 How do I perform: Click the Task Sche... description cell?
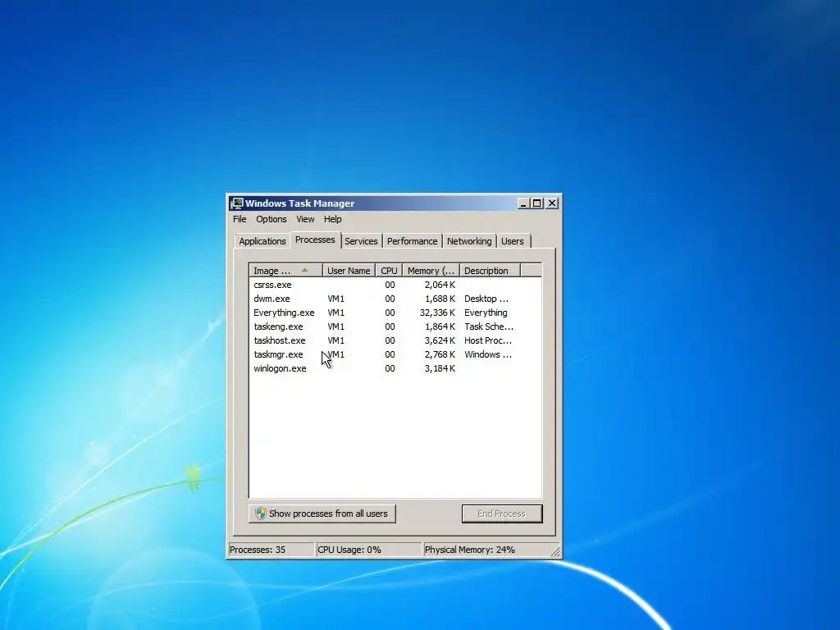point(489,326)
